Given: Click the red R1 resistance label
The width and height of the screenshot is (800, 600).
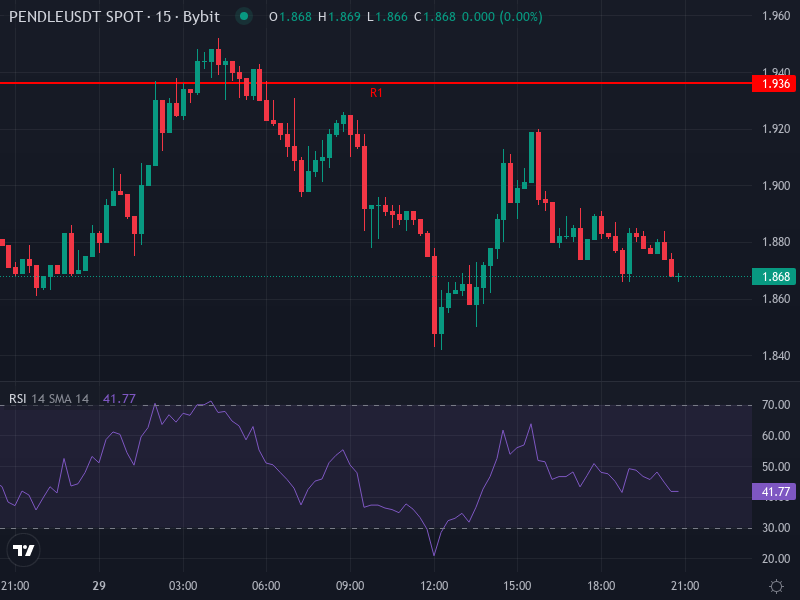Looking at the screenshot, I should (377, 92).
